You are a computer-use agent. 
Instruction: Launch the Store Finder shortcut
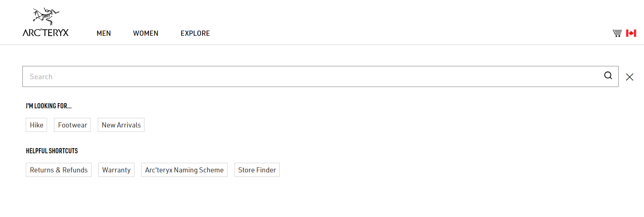[257, 170]
